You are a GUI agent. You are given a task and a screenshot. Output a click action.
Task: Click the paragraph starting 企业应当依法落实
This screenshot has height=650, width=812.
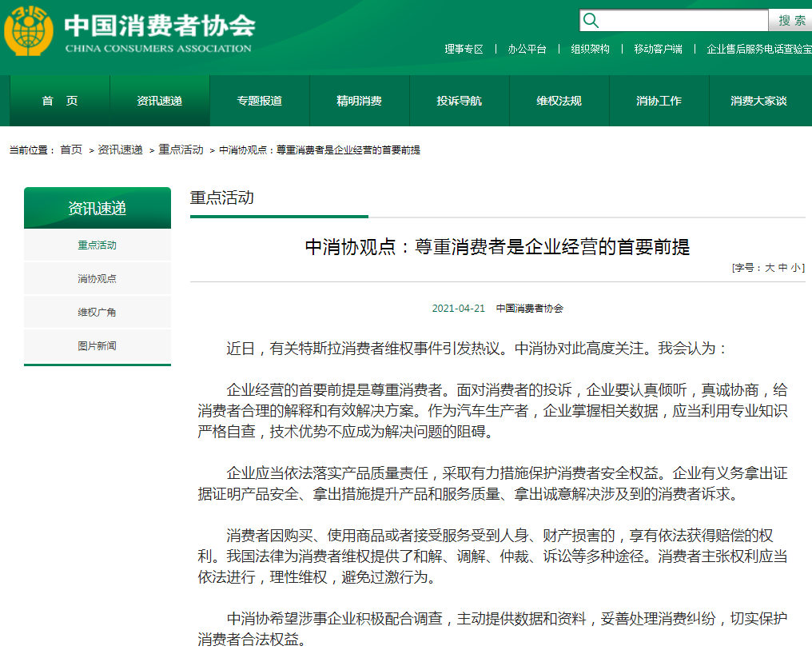point(492,483)
